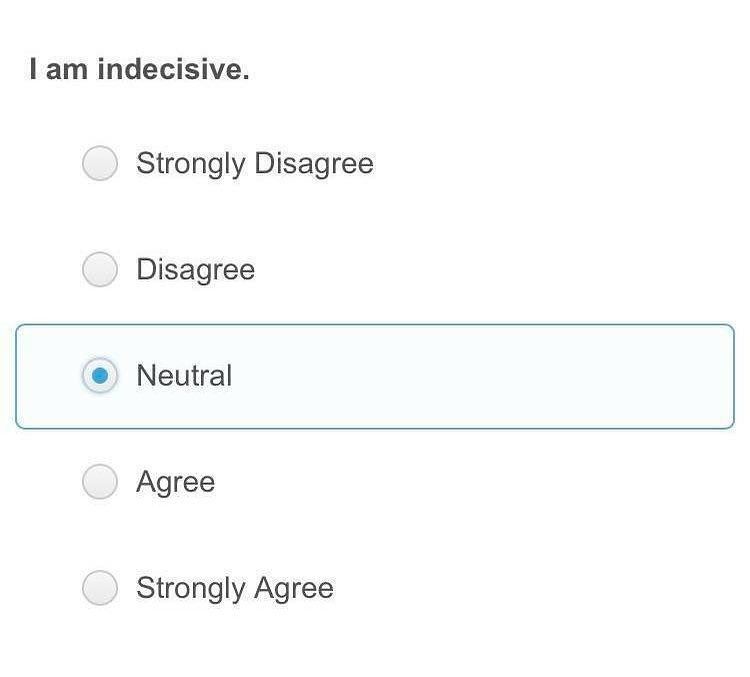This screenshot has width=750, height=677.
Task: Click the blue dot in Neutral radio
Action: 100,376
